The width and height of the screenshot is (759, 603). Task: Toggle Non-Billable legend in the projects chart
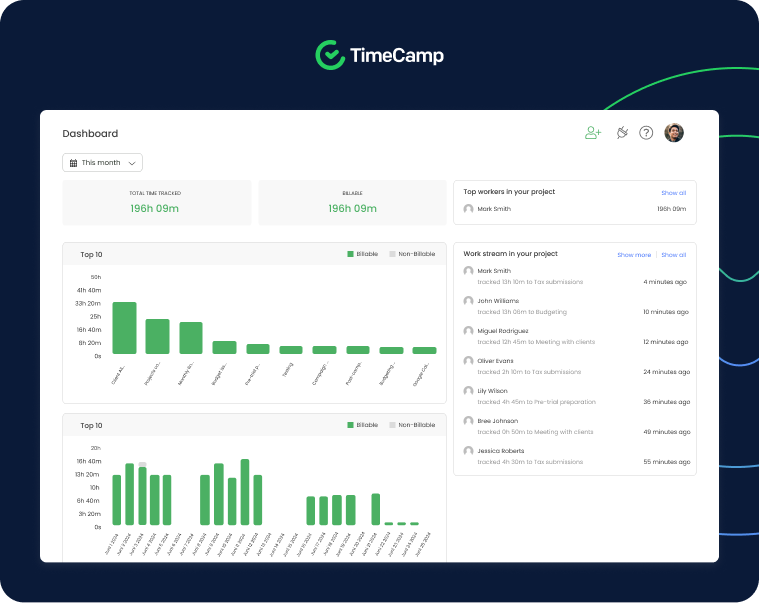coord(412,255)
